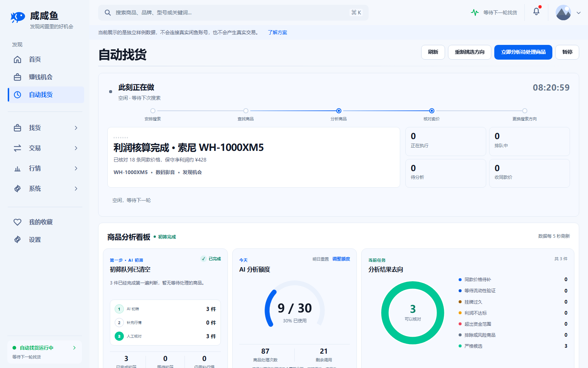The height and width of the screenshot is (368, 588).
Task: Open the 自动找货运行中 status chevron
Action: pyautogui.click(x=74, y=348)
